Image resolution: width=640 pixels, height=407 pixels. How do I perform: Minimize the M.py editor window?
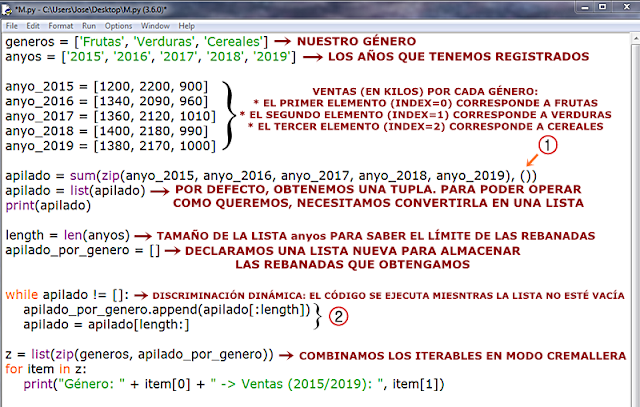585,7
